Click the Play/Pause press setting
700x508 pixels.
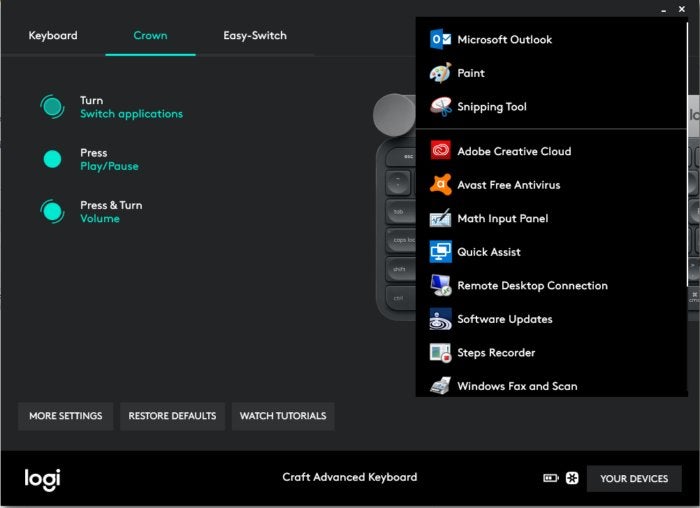[x=109, y=166]
